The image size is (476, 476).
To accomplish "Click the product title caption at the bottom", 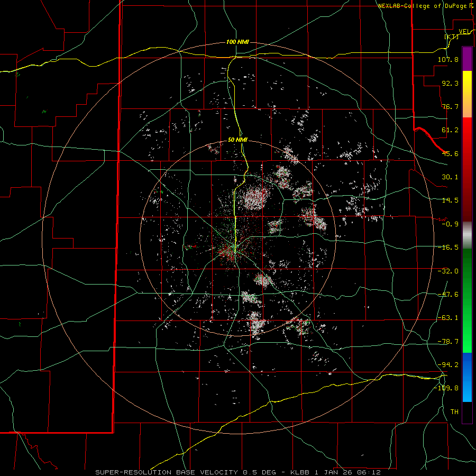I will point(238,472).
